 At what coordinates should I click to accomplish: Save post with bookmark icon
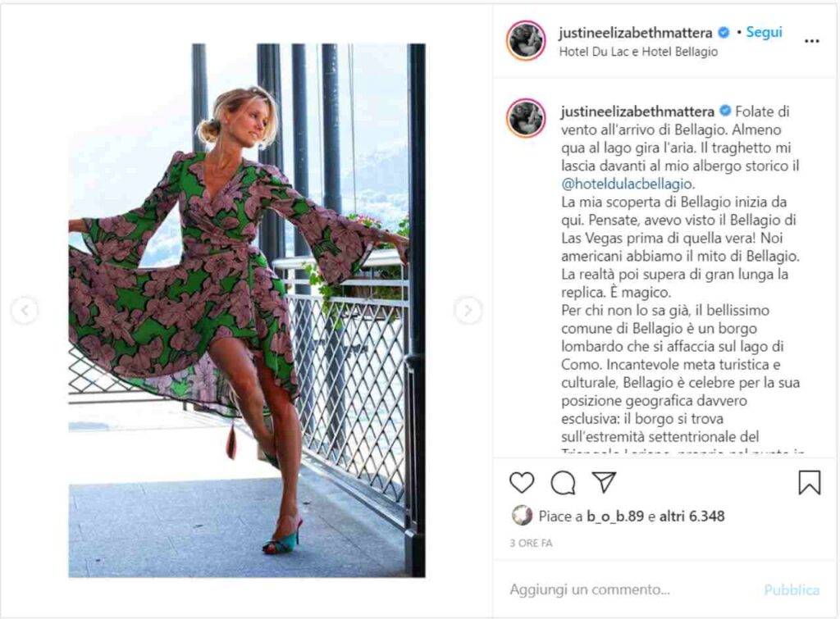tap(809, 482)
